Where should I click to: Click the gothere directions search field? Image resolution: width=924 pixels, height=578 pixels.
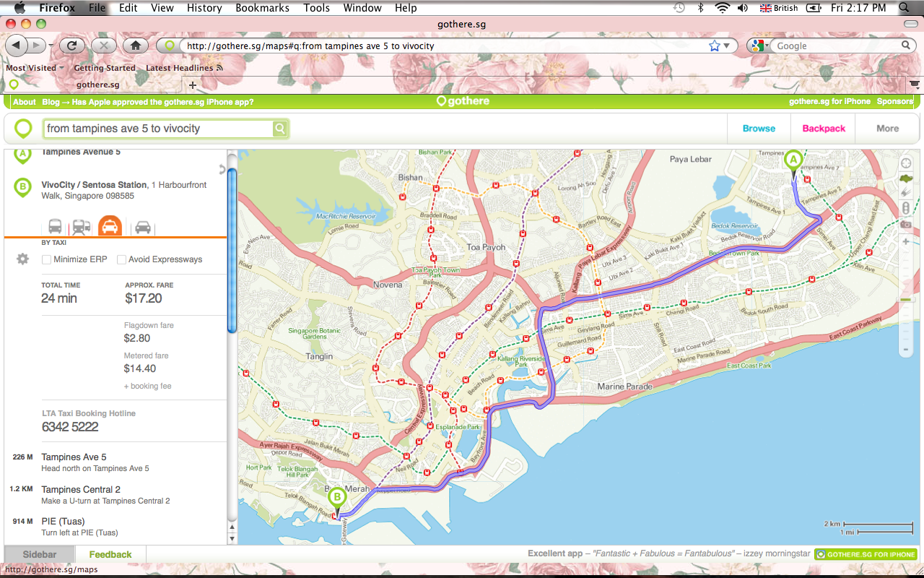point(159,129)
